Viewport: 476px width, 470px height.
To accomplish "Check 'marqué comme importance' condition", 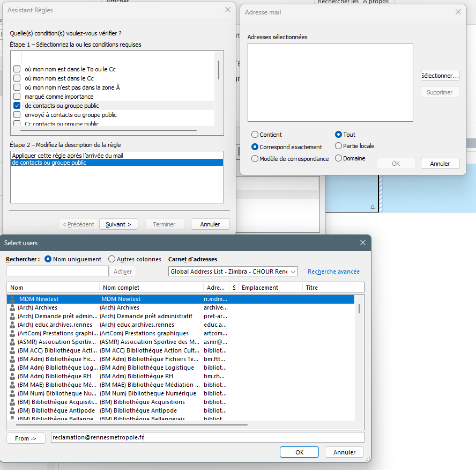I will pyautogui.click(x=17, y=97).
